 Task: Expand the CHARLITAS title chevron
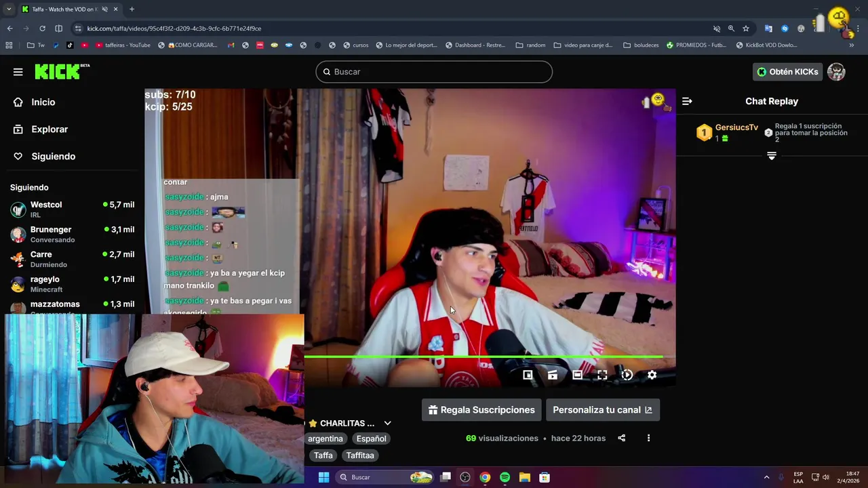tap(387, 424)
